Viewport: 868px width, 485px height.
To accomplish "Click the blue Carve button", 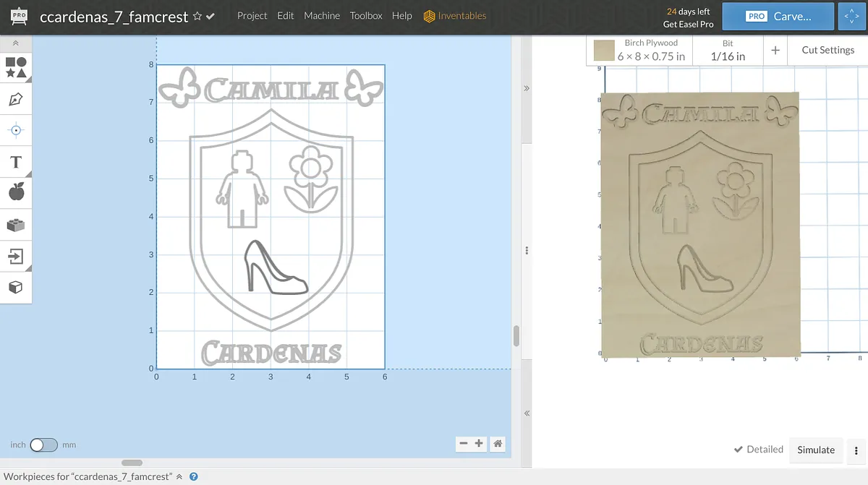I will (x=776, y=16).
